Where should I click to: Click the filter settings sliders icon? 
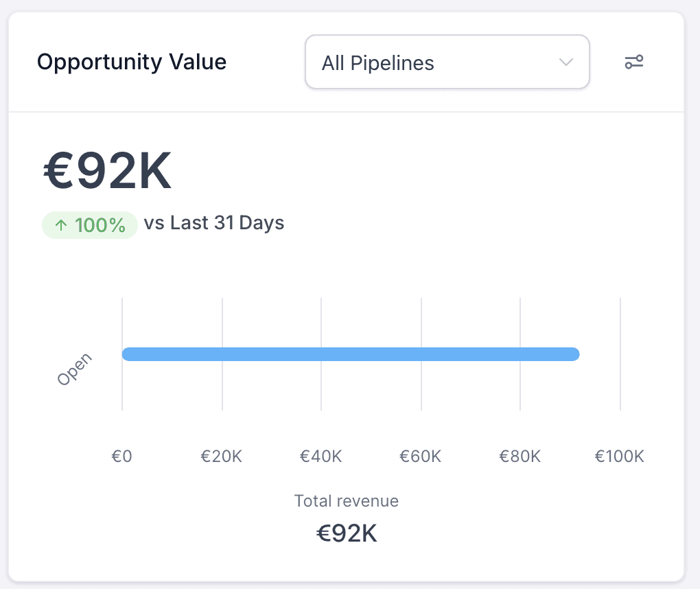coord(633,63)
